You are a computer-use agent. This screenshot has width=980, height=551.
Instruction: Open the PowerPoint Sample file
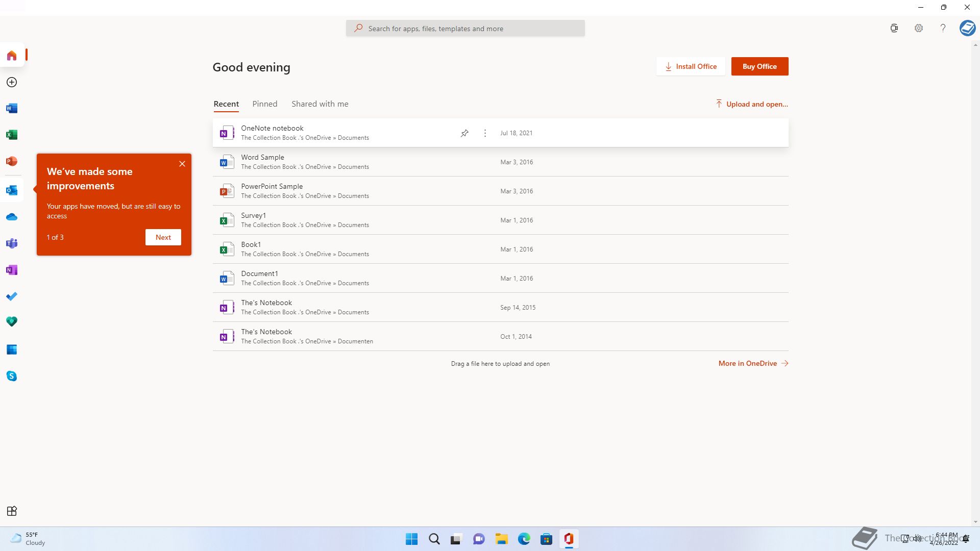pos(500,191)
